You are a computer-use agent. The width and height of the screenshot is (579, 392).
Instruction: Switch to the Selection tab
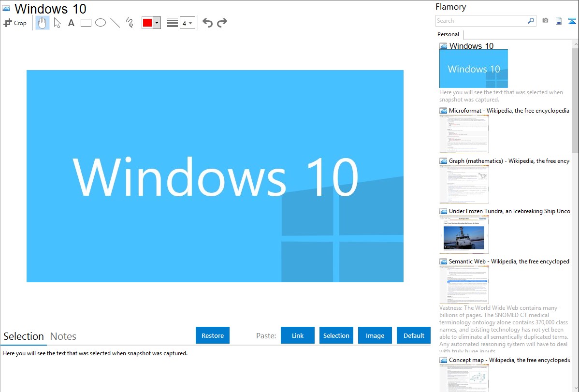pos(24,336)
